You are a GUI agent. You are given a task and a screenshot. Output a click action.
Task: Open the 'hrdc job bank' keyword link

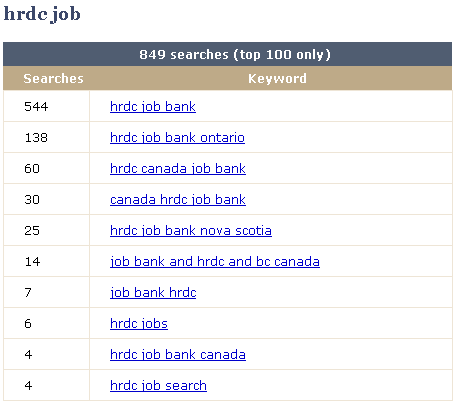153,107
